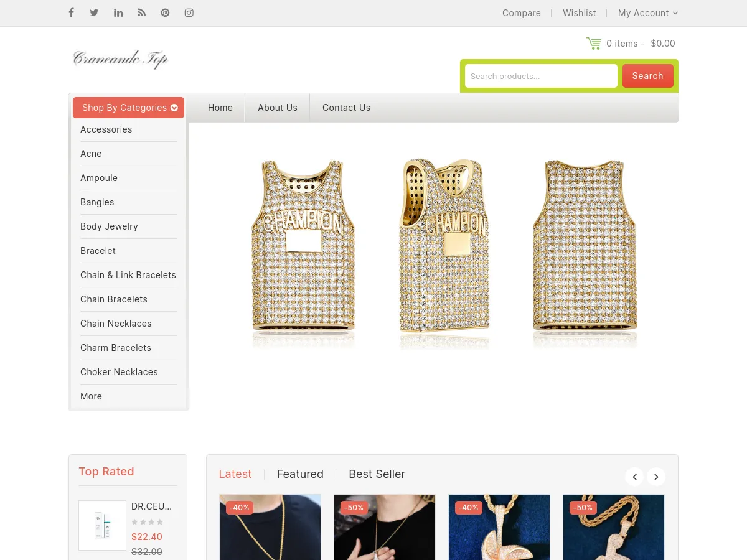Image resolution: width=747 pixels, height=560 pixels.
Task: Click the Craneandc Top site logo
Action: tap(120, 59)
